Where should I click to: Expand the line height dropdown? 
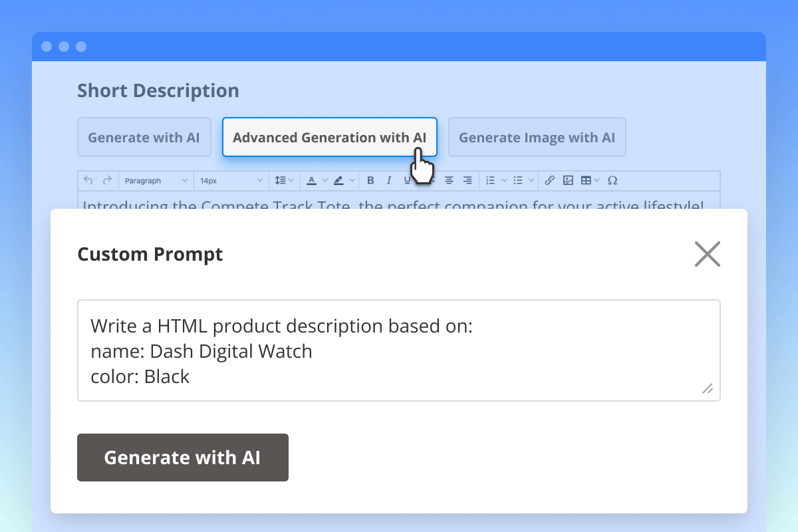coord(285,180)
